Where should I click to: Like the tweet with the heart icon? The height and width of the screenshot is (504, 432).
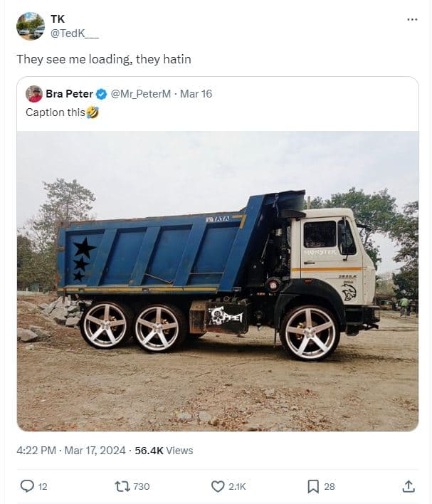pos(218,485)
